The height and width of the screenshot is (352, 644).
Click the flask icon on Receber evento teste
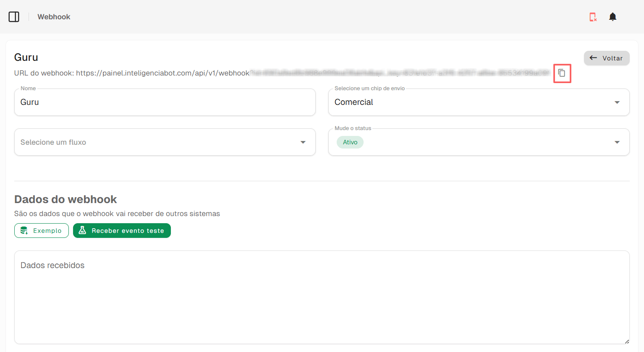82,230
